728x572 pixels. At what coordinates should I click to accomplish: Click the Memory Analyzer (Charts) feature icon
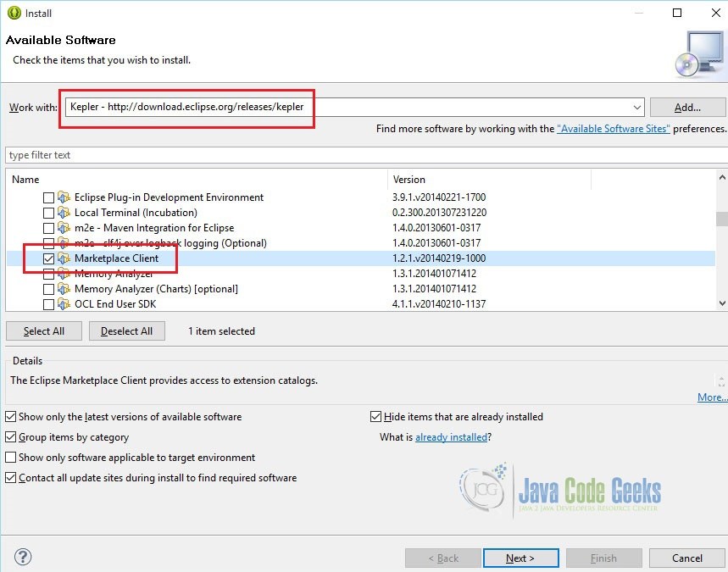point(64,289)
